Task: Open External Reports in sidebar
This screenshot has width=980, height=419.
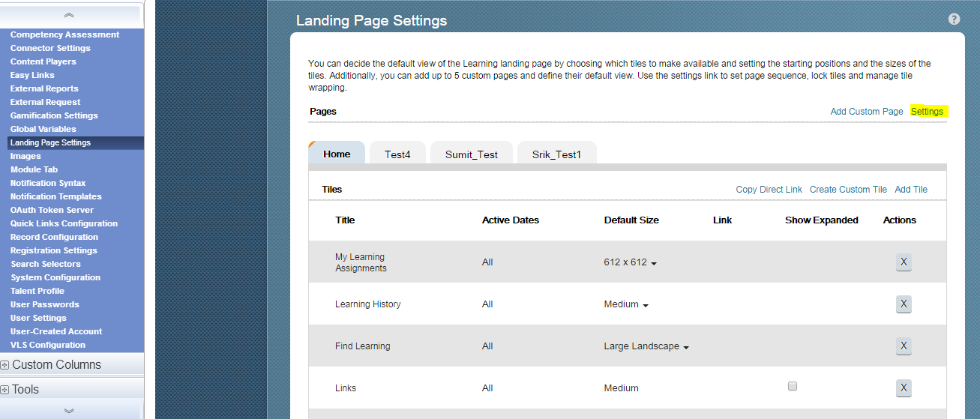Action: tap(44, 88)
